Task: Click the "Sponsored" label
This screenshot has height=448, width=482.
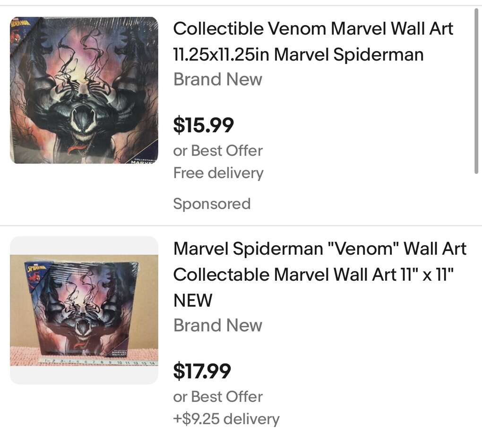Action: click(x=212, y=204)
